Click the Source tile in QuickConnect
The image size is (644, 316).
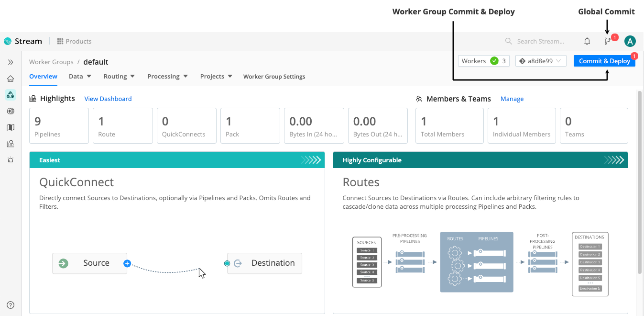(x=90, y=263)
